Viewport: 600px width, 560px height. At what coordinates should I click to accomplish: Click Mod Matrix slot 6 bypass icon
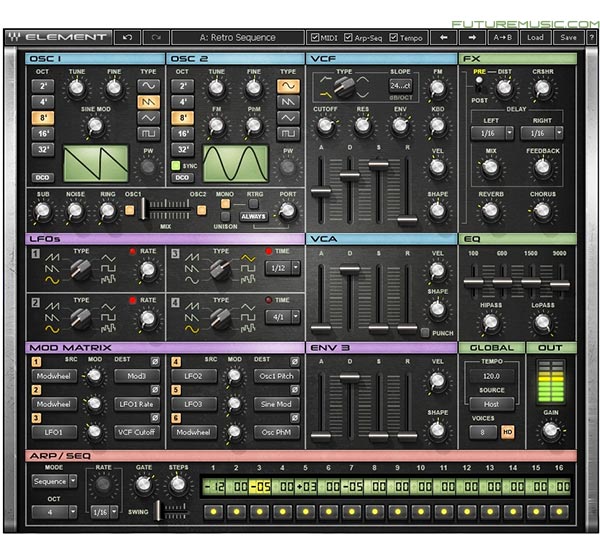[x=294, y=418]
